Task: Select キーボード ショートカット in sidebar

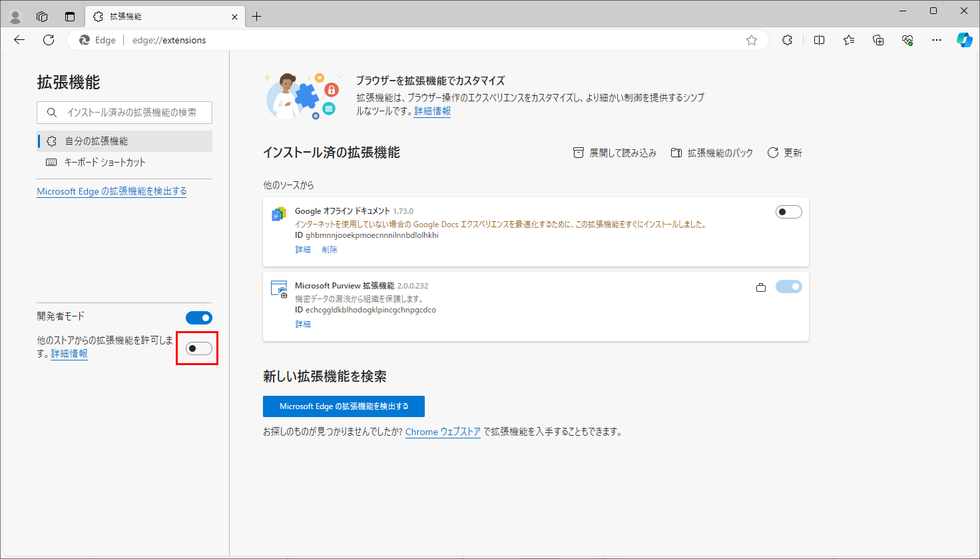Action: 124,163
